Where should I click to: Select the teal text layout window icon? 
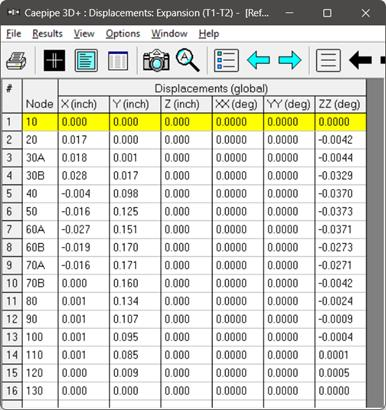(86, 60)
